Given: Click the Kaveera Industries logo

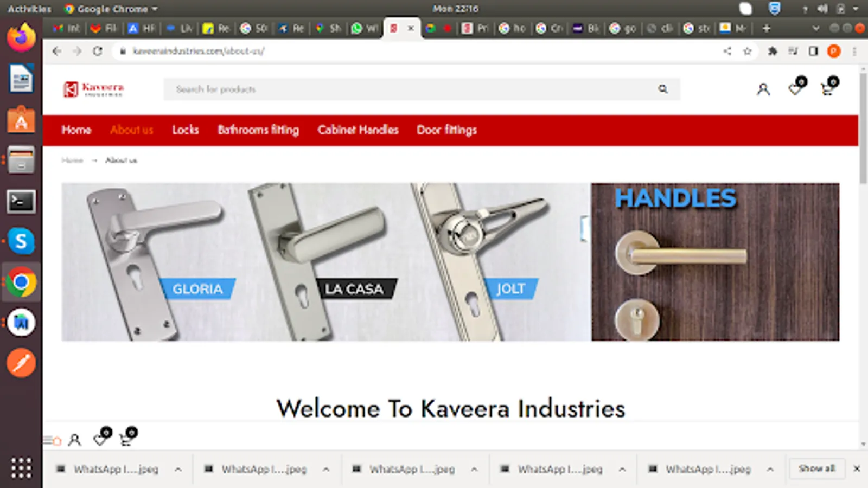Looking at the screenshot, I should click(x=93, y=89).
